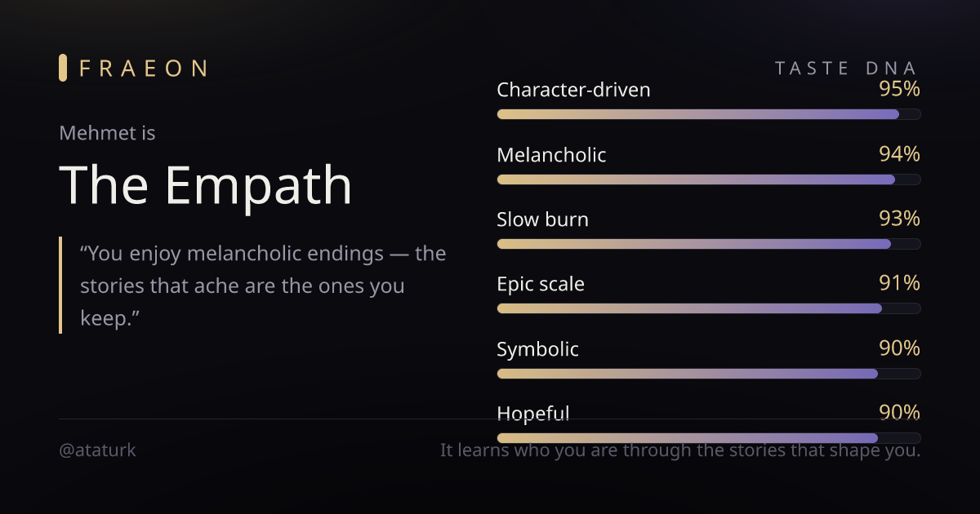Click the Character-driven label
This screenshot has height=514, width=980.
click(573, 90)
